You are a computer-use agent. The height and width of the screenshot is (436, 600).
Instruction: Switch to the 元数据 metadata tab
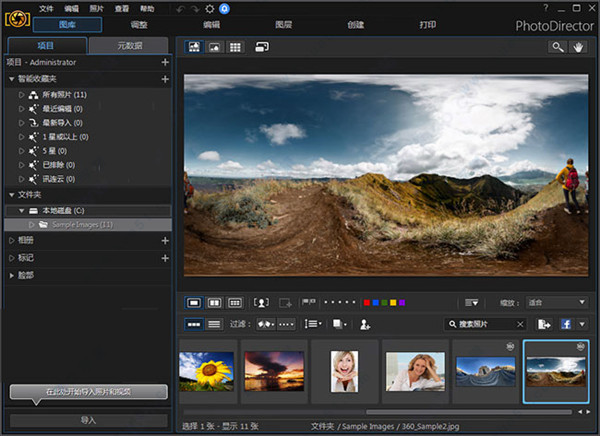tap(128, 45)
